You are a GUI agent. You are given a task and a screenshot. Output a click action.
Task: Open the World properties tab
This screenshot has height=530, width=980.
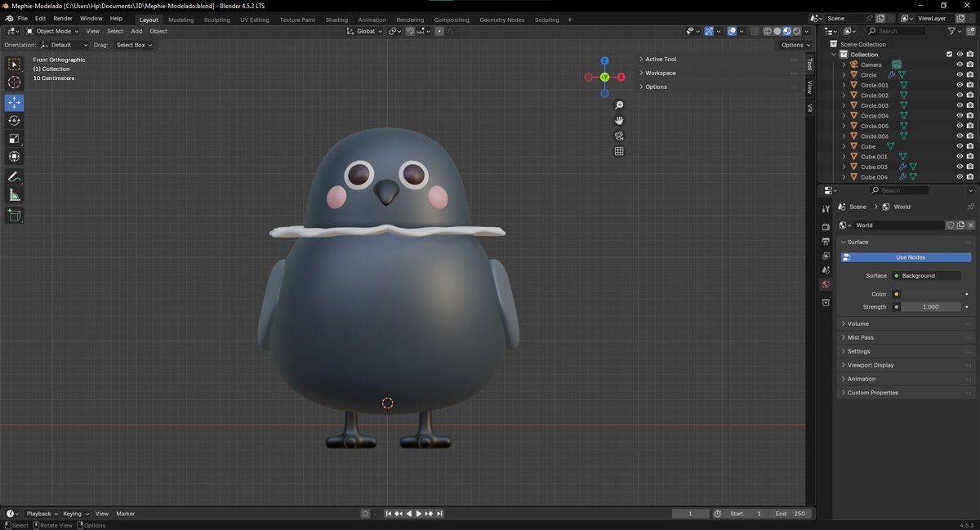(826, 285)
